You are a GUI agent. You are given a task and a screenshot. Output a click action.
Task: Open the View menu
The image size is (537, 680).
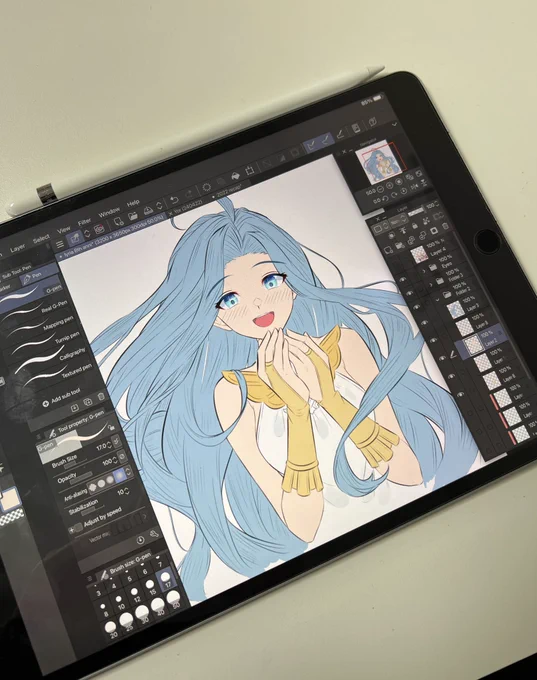(64, 230)
